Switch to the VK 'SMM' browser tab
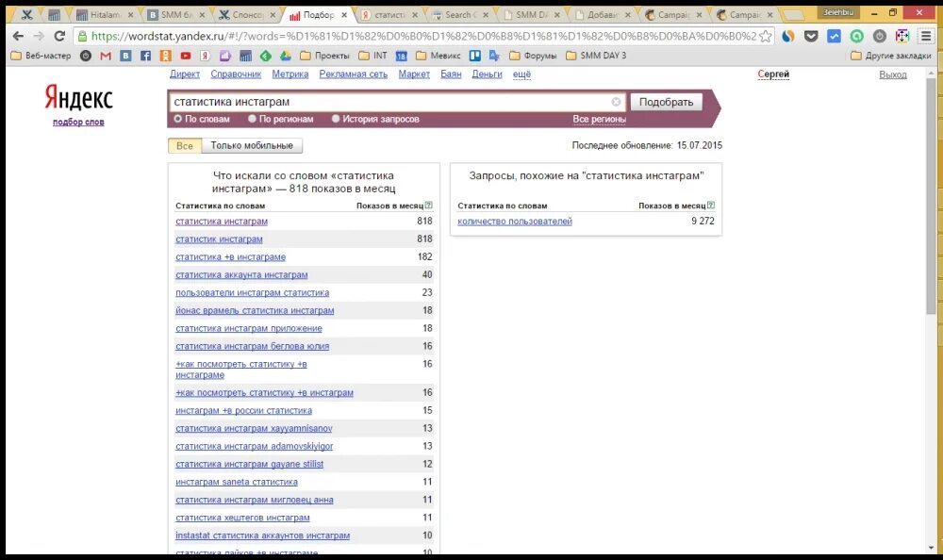943x560 pixels. (175, 15)
